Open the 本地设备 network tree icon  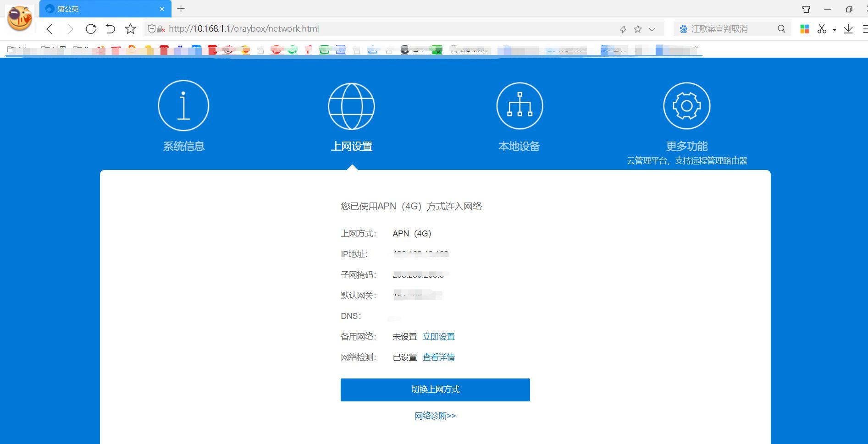(x=520, y=106)
